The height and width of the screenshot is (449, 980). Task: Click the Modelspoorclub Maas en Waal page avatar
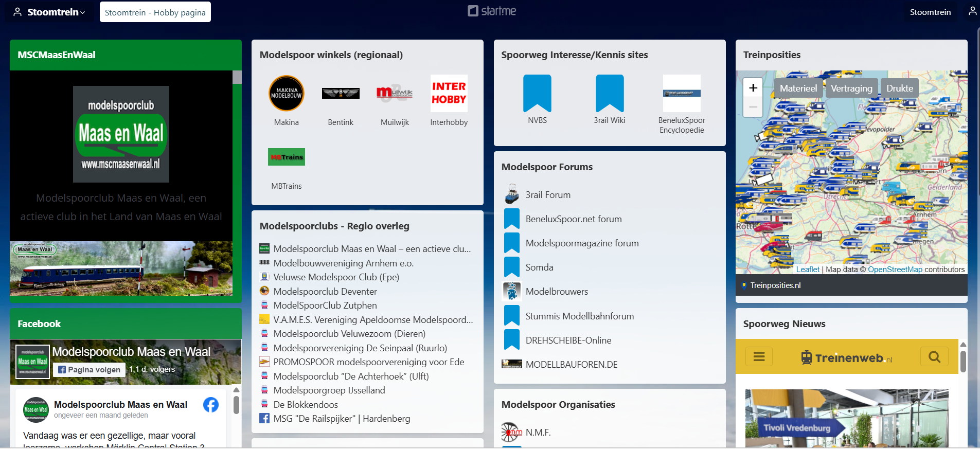(x=32, y=362)
